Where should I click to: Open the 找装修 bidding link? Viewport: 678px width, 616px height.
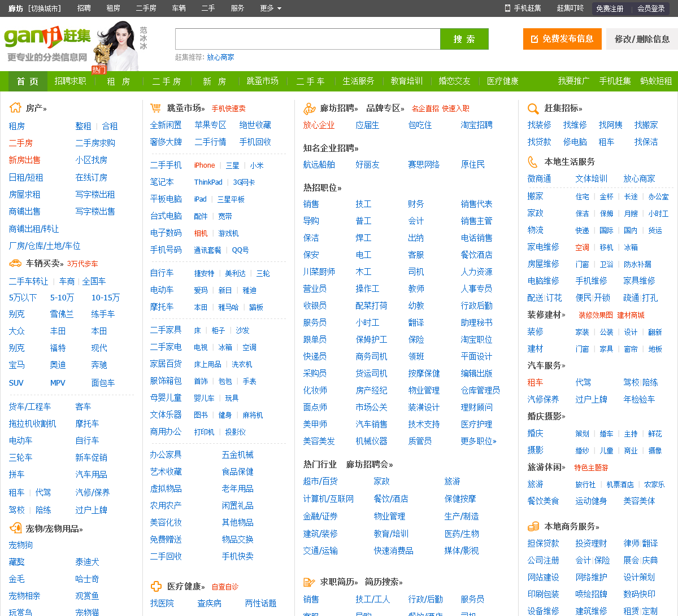(540, 125)
